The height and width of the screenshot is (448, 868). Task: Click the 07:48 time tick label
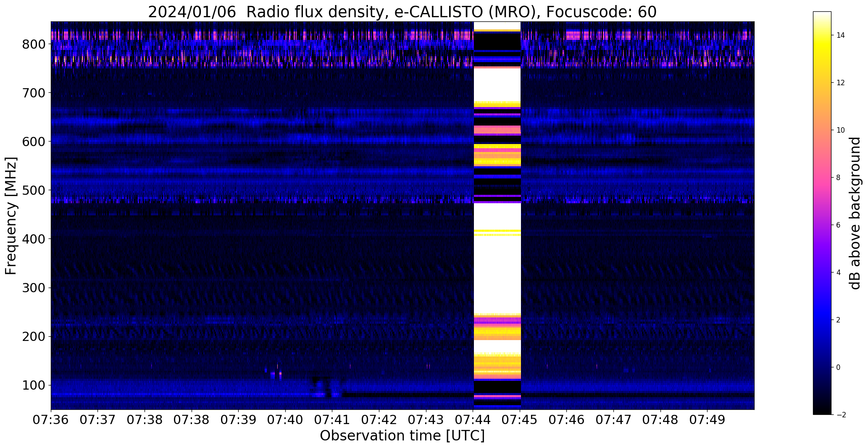(x=661, y=420)
